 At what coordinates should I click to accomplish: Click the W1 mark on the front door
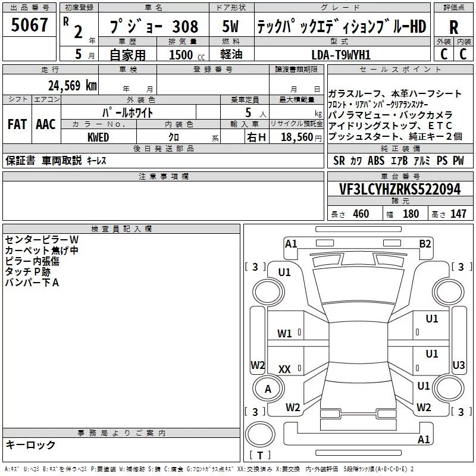(284, 334)
